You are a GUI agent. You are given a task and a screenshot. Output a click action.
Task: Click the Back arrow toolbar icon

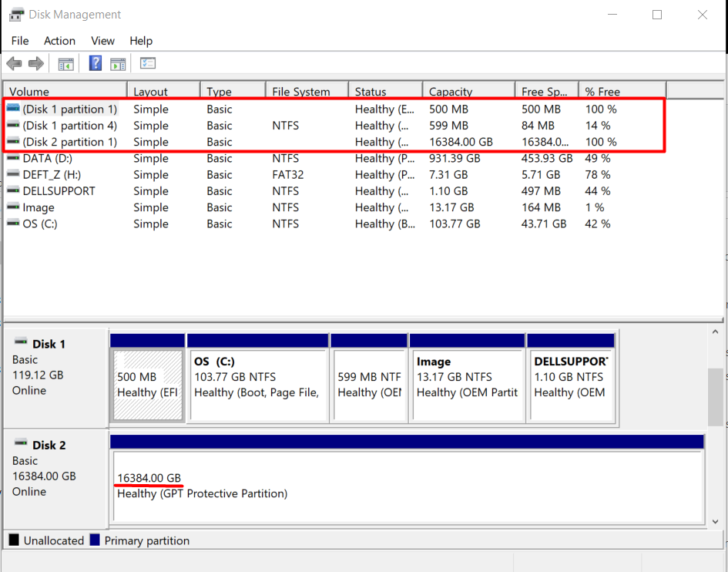(15, 63)
